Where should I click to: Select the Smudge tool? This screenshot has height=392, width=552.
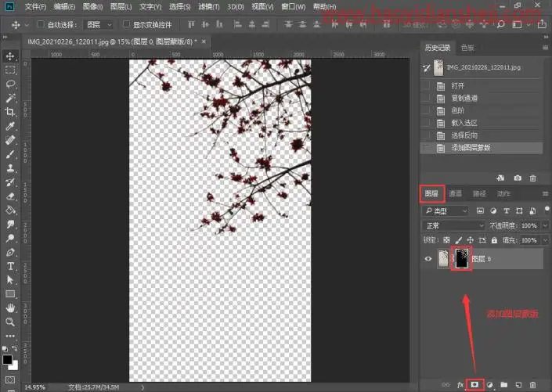click(10, 224)
